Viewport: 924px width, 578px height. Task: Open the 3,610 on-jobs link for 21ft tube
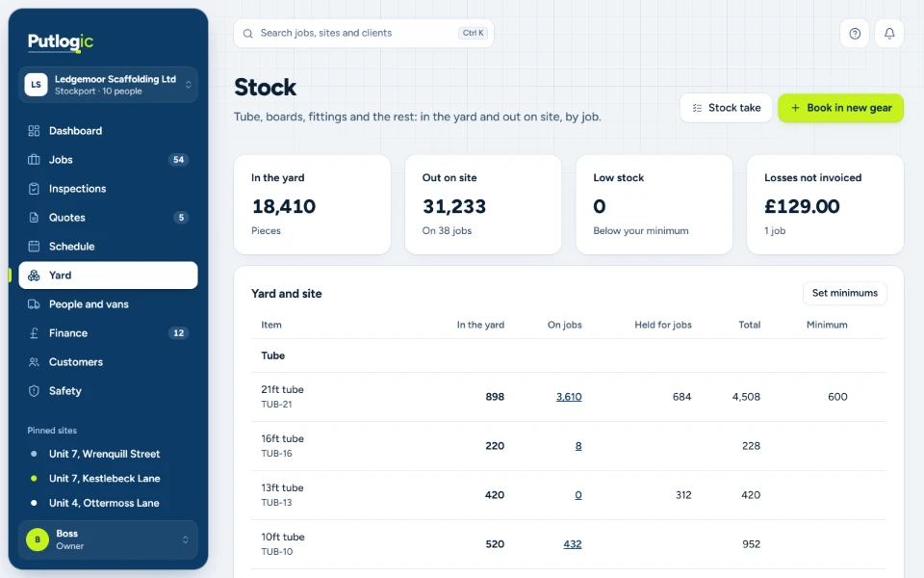pos(569,397)
